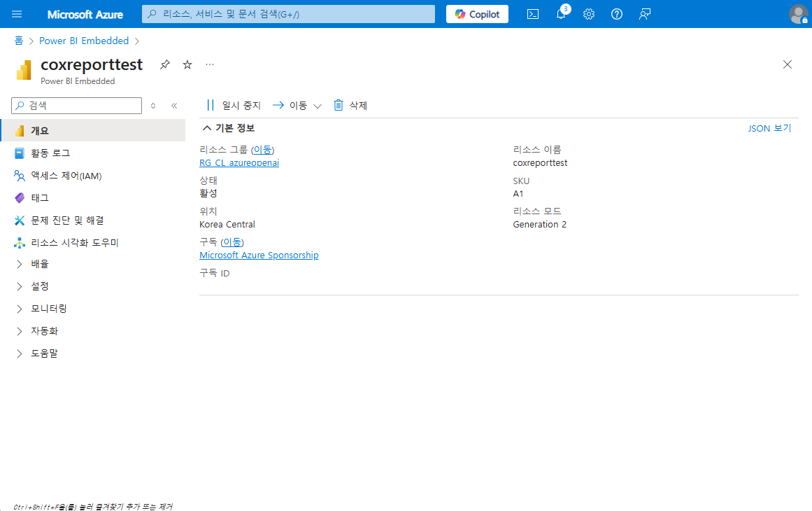Open the more options ellipsis next to title
Viewport: 812px width, 511px height.
(210, 64)
